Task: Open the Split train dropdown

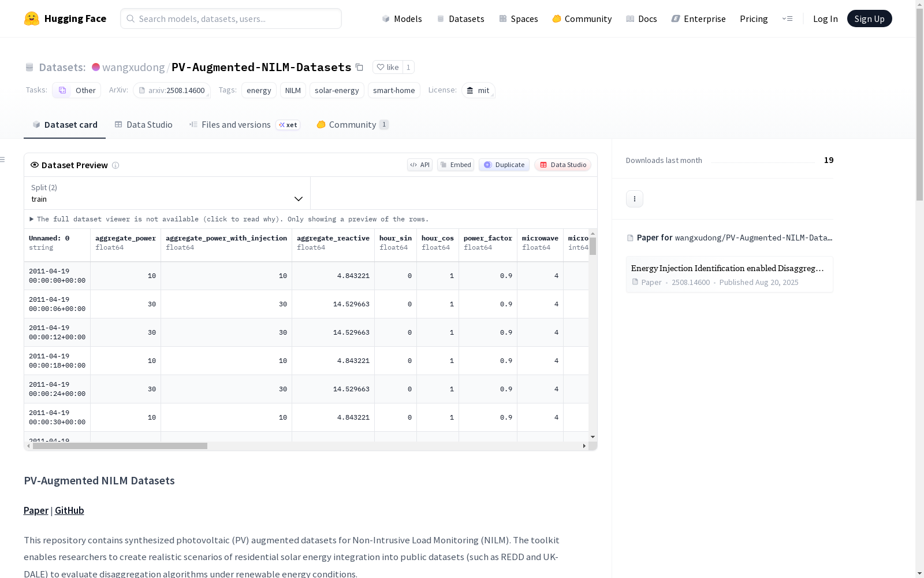Action: tap(167, 193)
